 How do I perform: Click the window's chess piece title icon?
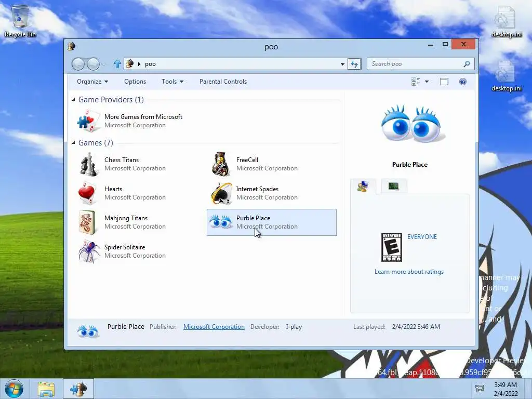[72, 46]
